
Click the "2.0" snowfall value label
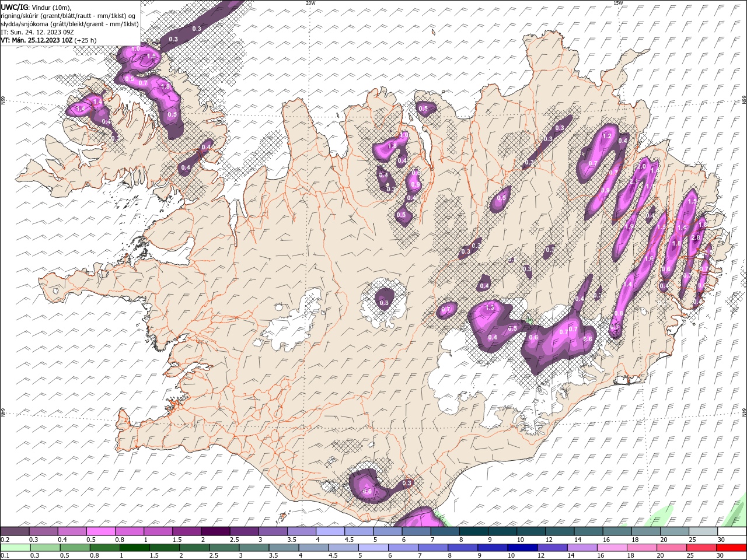642,167
